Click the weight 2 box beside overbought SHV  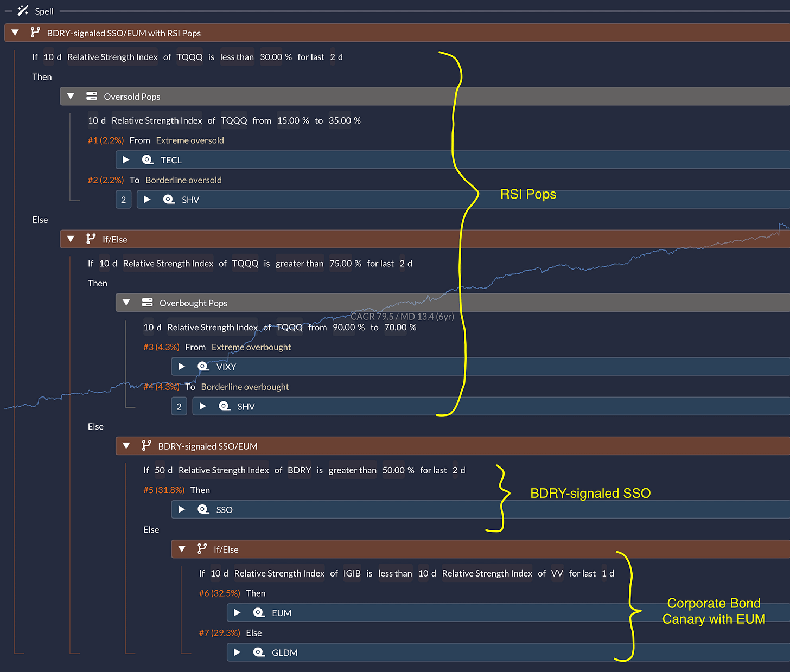coord(179,406)
